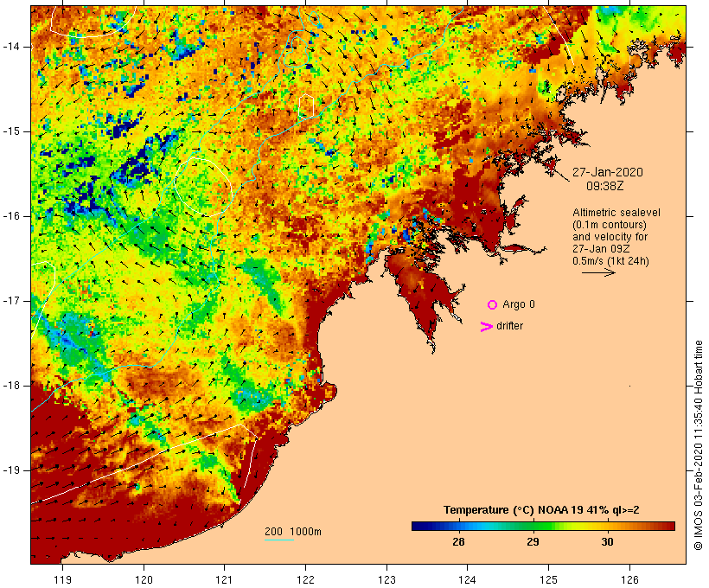709x588 pixels.
Task: Click the latitude -19 axis label
Action: tap(11, 470)
